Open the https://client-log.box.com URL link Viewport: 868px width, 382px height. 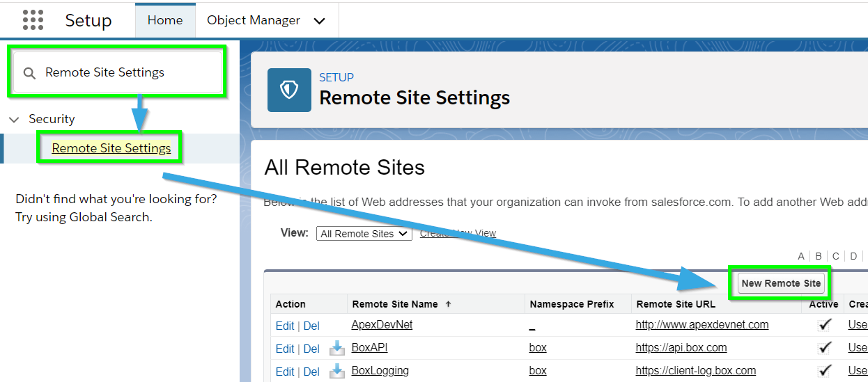click(696, 370)
